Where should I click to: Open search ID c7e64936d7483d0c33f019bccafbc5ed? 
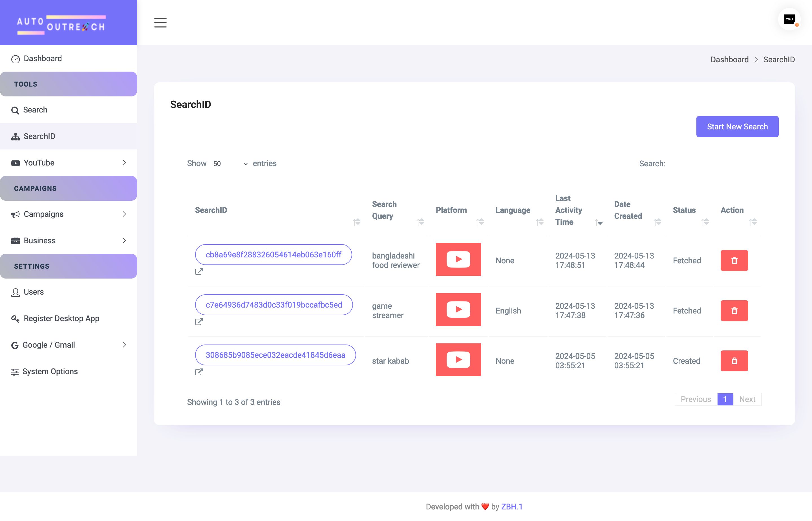click(x=273, y=305)
